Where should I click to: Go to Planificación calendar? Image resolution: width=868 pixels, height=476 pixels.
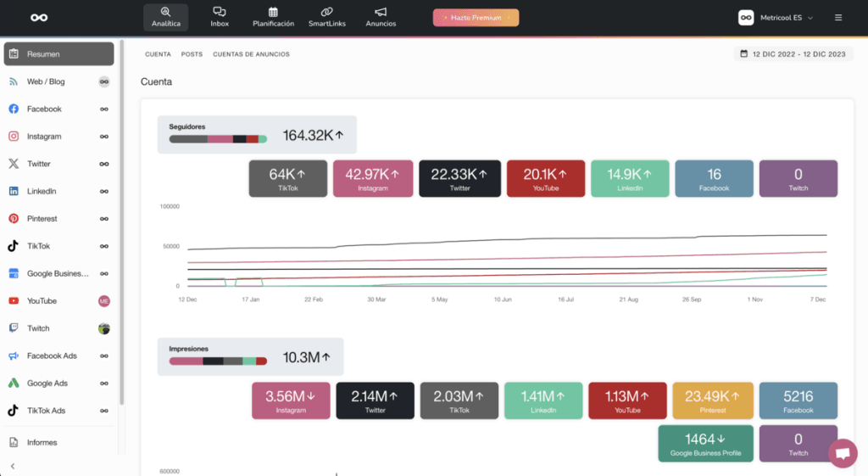pos(273,17)
